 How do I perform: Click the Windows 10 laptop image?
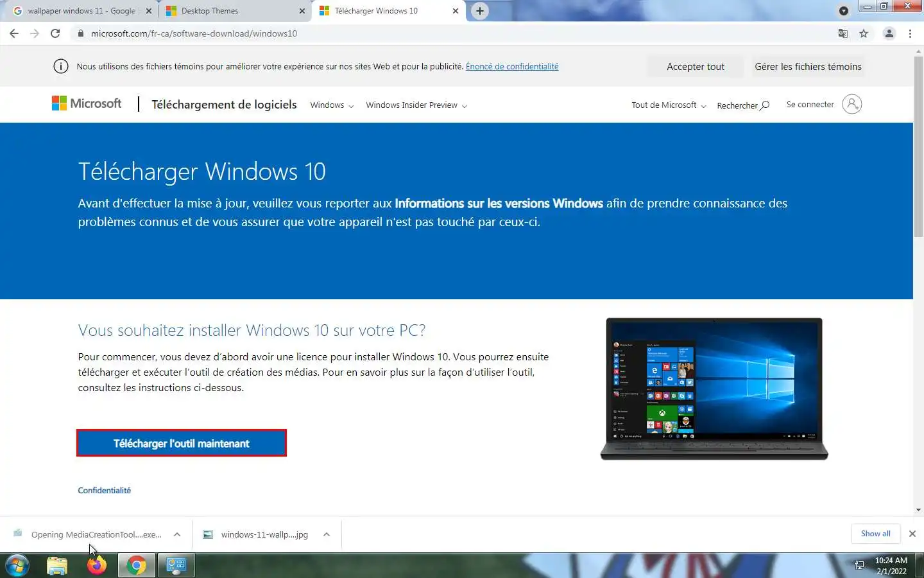tap(714, 389)
